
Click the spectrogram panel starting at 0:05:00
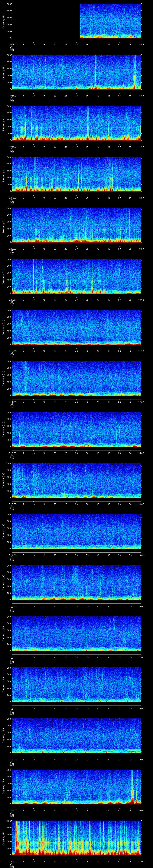click(77, 72)
